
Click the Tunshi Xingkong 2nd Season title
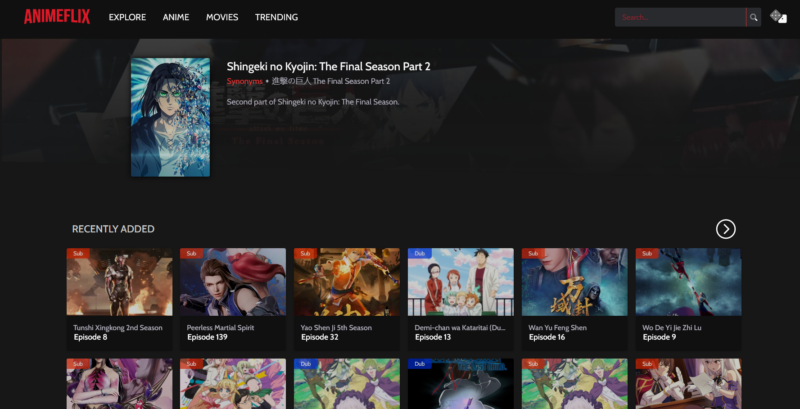(x=118, y=328)
